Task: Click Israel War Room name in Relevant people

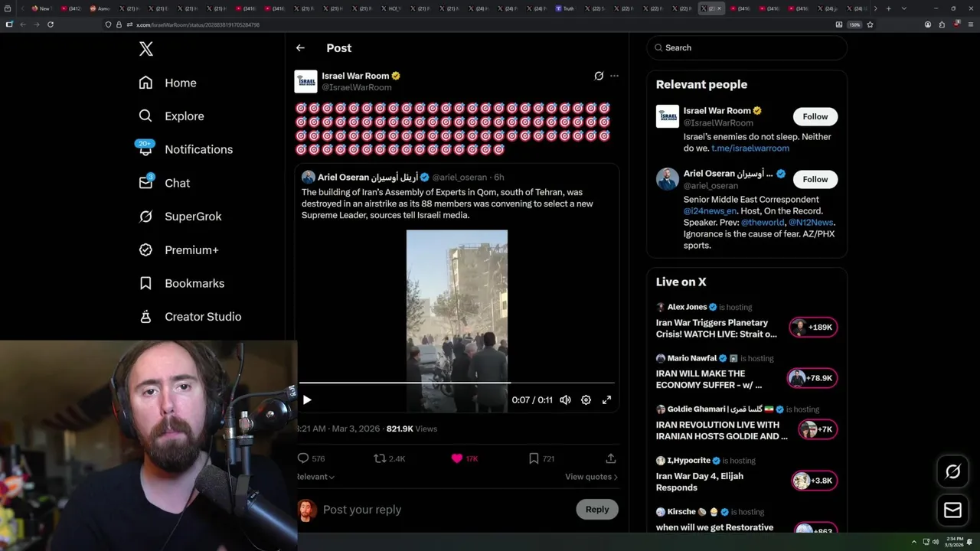Action: 717,111
